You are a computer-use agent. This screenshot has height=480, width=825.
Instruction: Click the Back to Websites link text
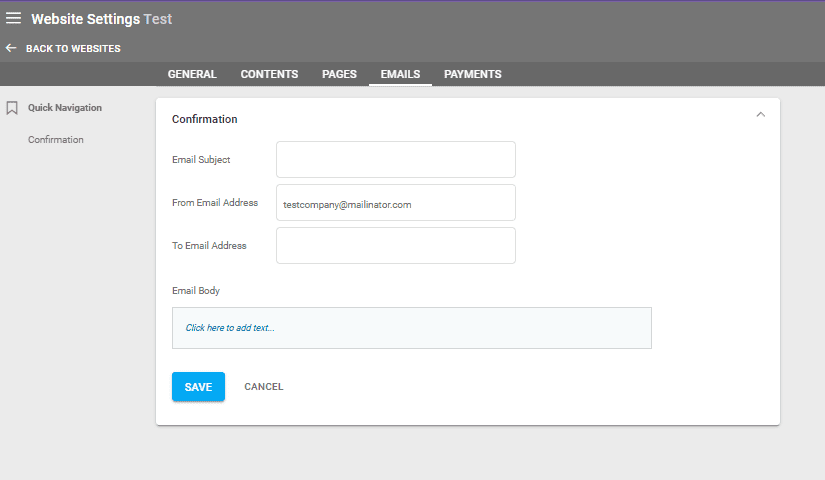point(73,49)
